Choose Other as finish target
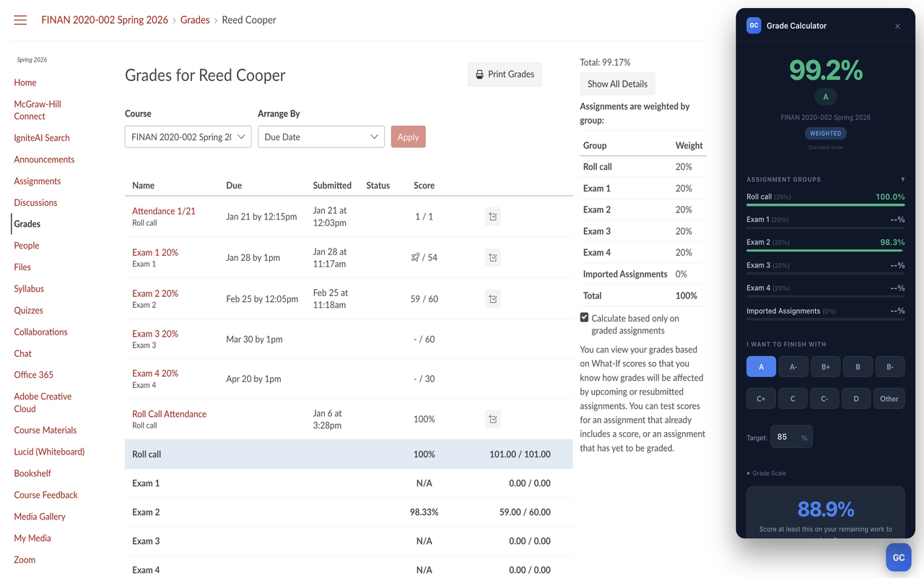Viewport: 924px width, 578px height. pos(890,399)
